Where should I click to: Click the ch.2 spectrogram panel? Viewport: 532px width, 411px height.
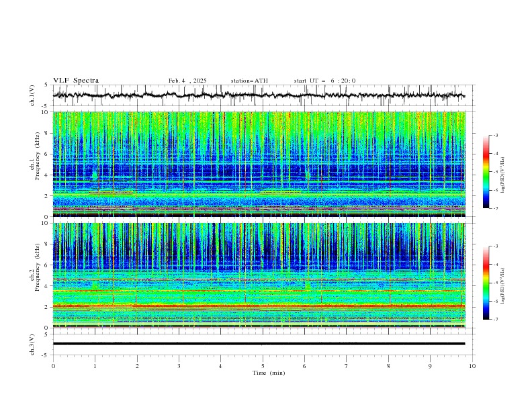coord(259,275)
